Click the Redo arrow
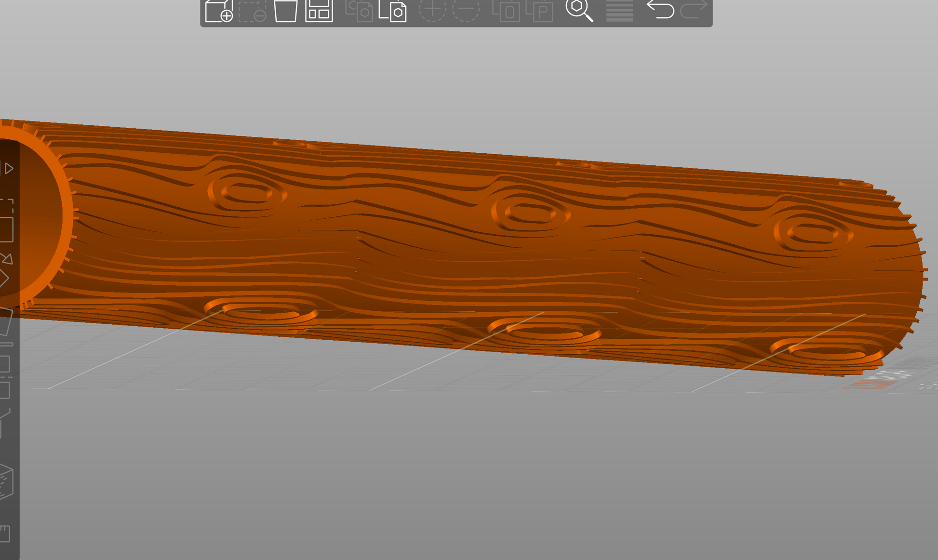The width and height of the screenshot is (938, 560). tap(693, 9)
